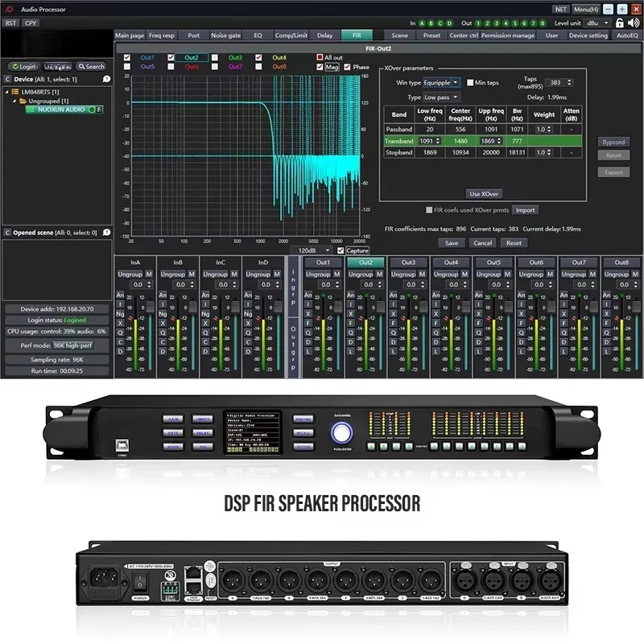Image resolution: width=644 pixels, height=644 pixels.
Task: Mute audio via the speaker icon
Action: [x=634, y=23]
